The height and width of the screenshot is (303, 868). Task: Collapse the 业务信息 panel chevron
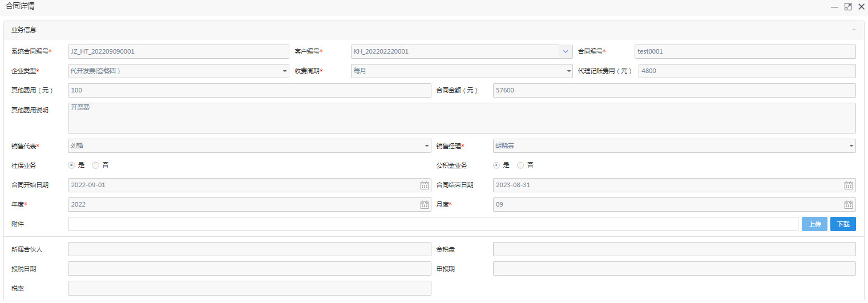(854, 30)
